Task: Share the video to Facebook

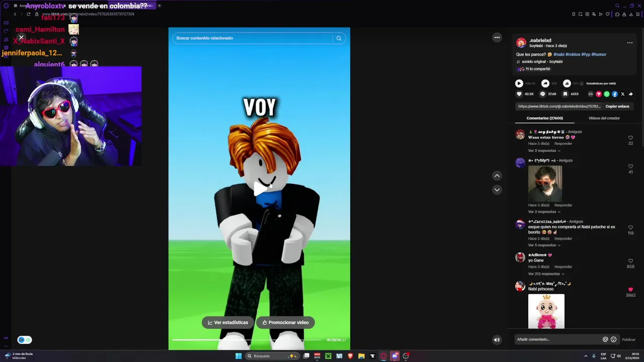Action: tap(615, 94)
